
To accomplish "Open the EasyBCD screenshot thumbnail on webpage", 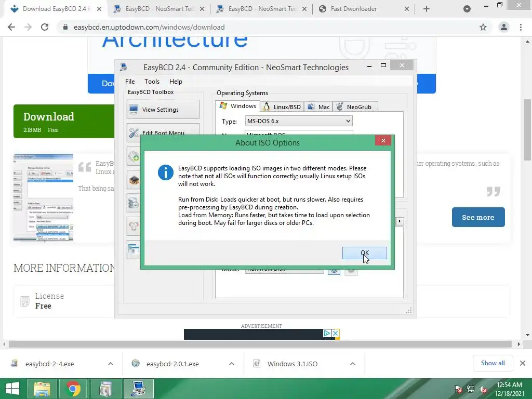I will coord(44,197).
